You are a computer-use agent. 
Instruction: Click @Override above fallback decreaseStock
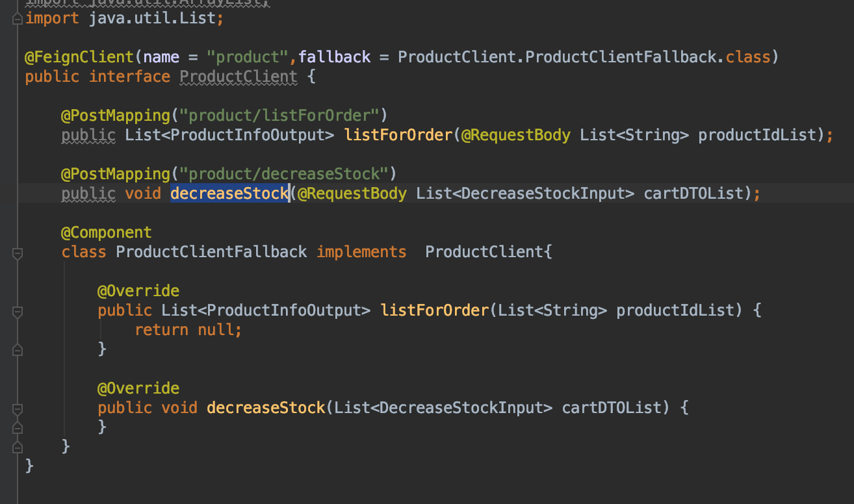point(138,388)
